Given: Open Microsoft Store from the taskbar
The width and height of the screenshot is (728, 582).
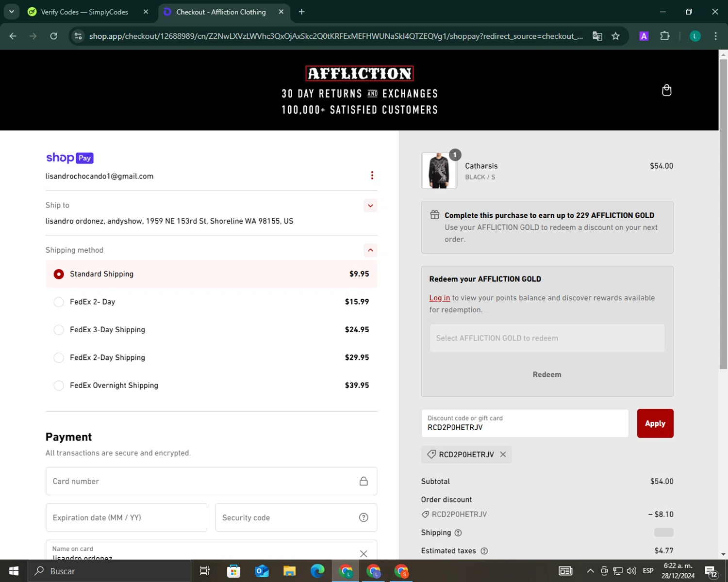Looking at the screenshot, I should click(x=234, y=571).
